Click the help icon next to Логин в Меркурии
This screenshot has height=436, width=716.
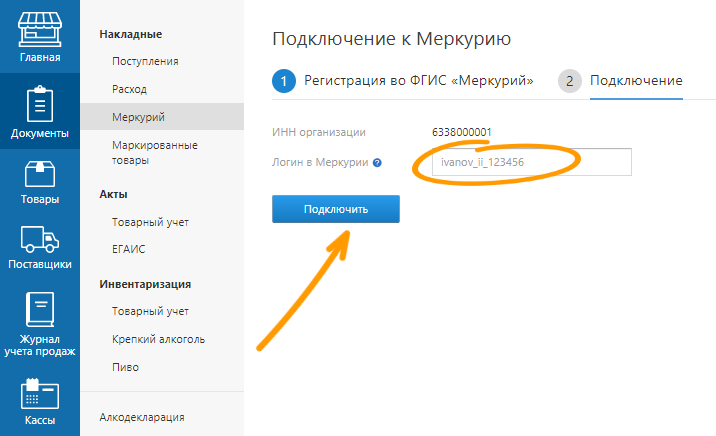click(377, 163)
